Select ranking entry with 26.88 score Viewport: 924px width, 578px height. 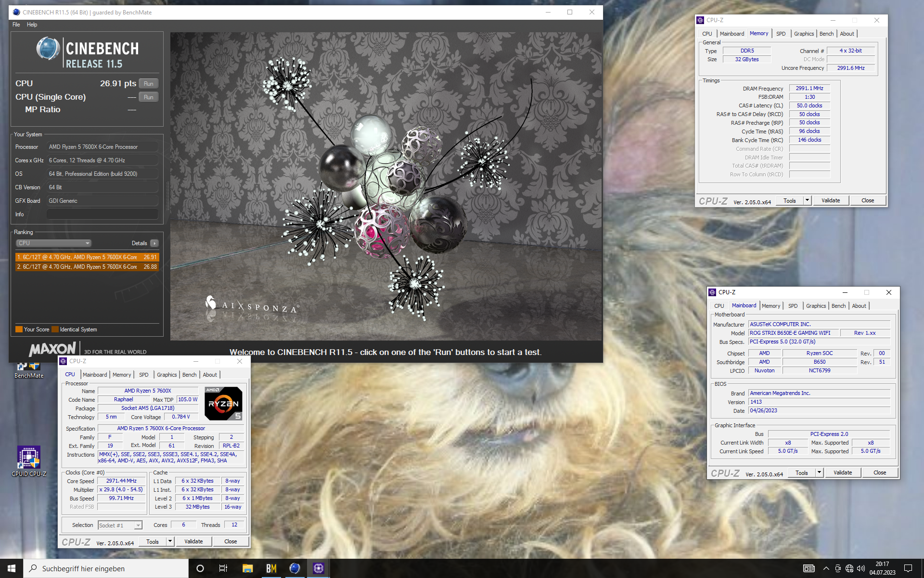coord(87,267)
